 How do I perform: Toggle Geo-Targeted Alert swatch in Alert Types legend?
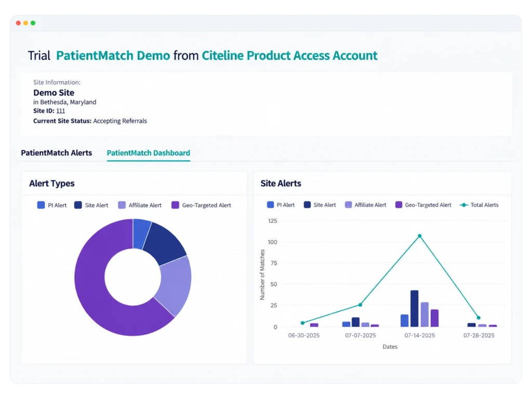175,205
